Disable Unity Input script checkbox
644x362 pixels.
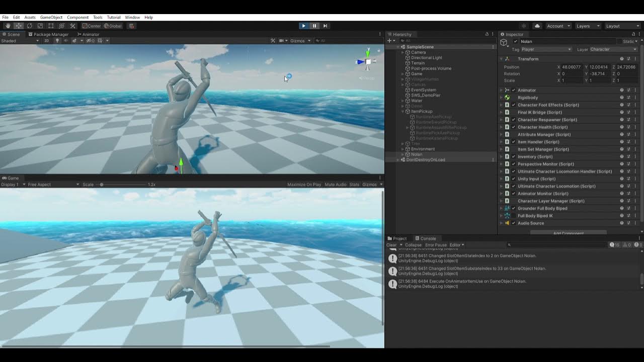[x=514, y=179]
